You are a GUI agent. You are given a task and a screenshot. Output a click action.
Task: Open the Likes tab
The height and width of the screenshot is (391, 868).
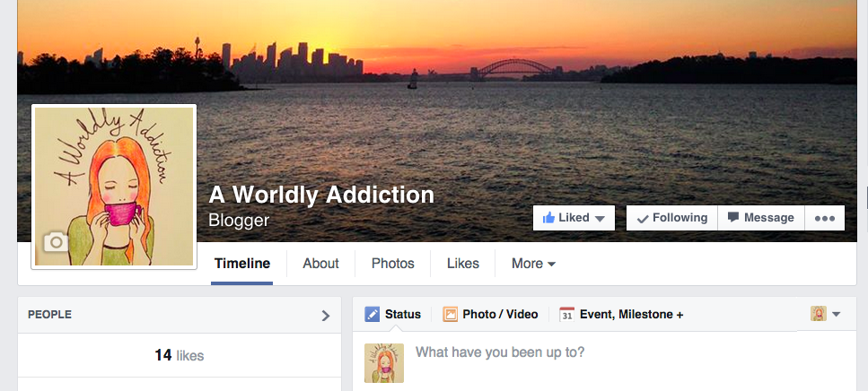[x=463, y=264]
